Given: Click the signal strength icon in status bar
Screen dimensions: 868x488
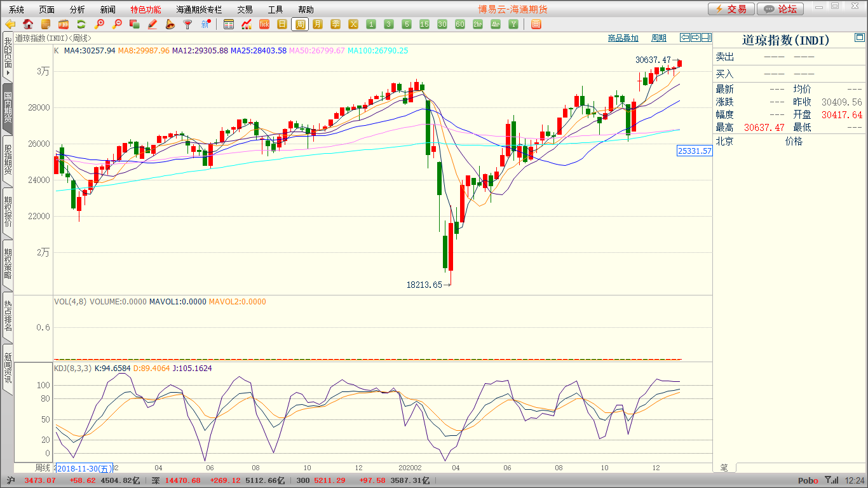Looking at the screenshot, I should pos(831,480).
